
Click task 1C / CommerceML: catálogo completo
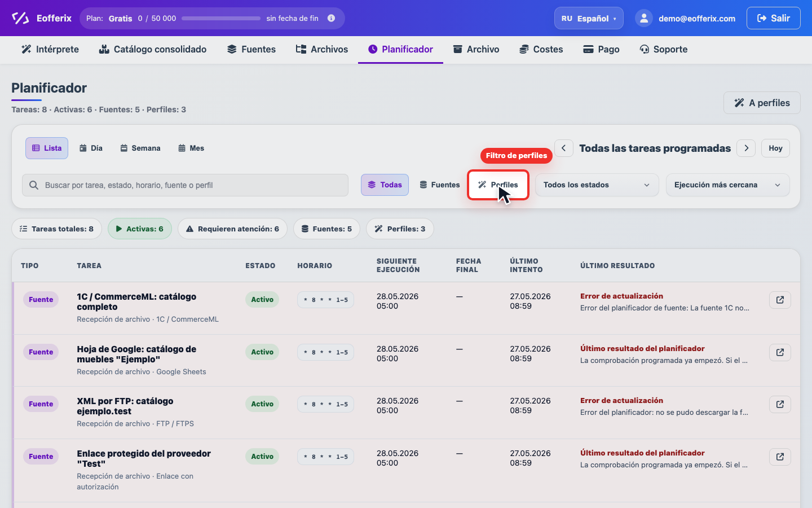click(136, 301)
